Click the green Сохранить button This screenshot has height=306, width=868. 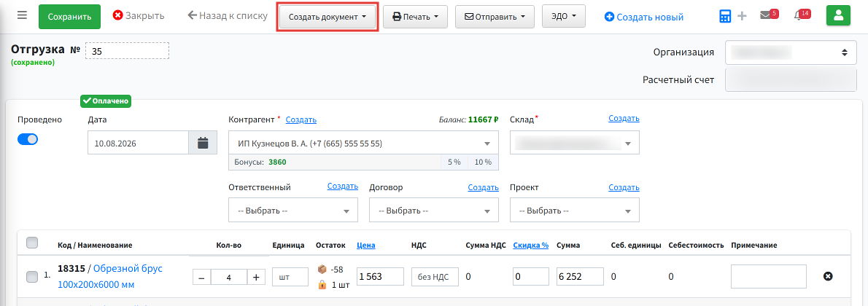click(x=69, y=17)
